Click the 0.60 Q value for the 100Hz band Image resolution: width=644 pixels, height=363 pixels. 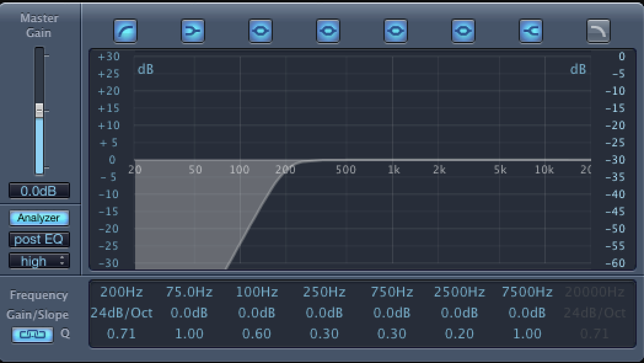257,333
